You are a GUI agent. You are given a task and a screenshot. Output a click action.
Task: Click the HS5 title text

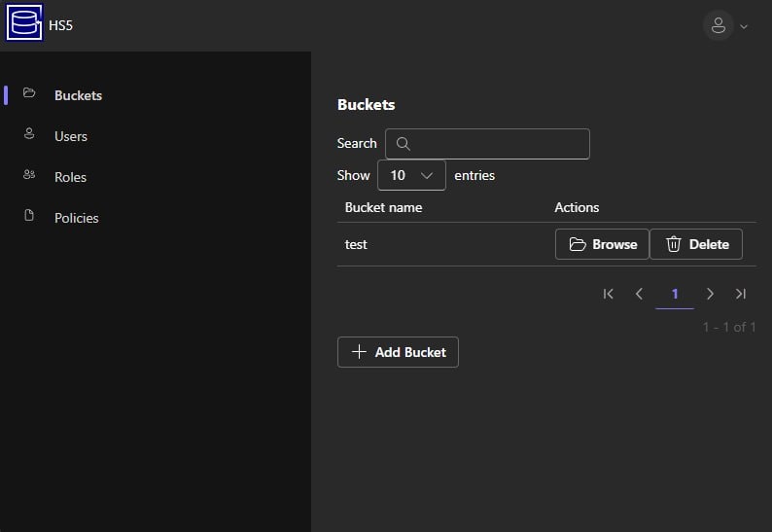pyautogui.click(x=60, y=25)
